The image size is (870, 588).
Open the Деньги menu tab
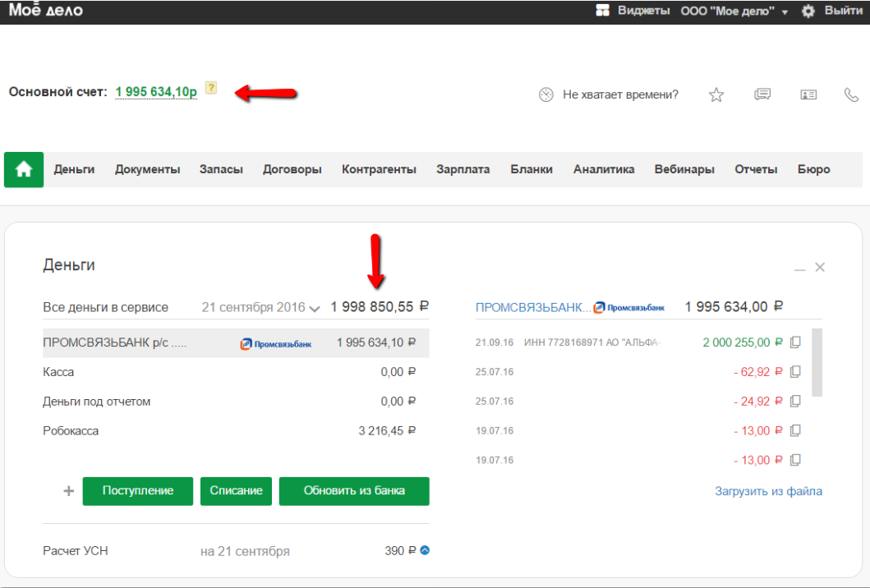tap(74, 169)
